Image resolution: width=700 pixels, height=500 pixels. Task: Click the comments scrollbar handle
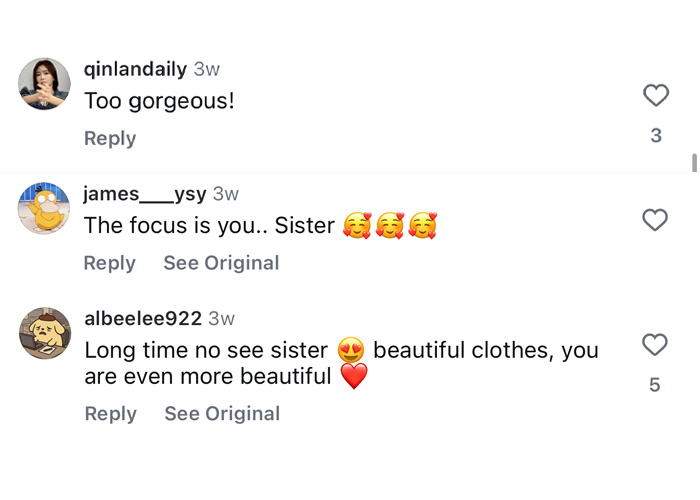[694, 163]
